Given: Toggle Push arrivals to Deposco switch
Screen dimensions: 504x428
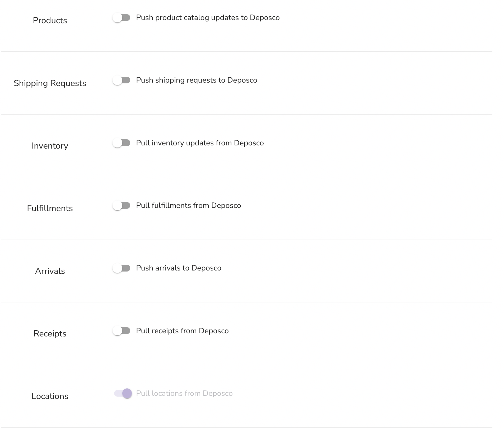Looking at the screenshot, I should tap(122, 268).
